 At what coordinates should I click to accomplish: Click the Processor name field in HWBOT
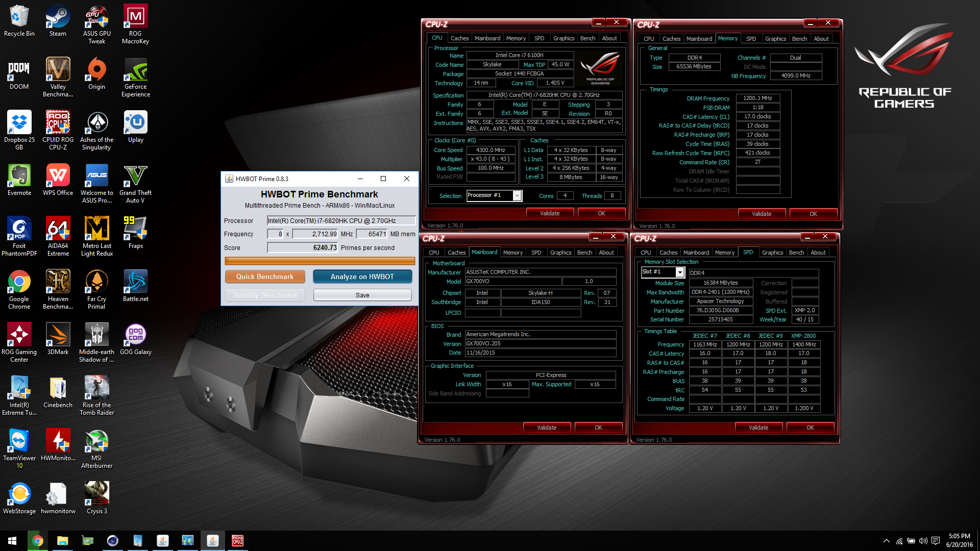coord(341,220)
